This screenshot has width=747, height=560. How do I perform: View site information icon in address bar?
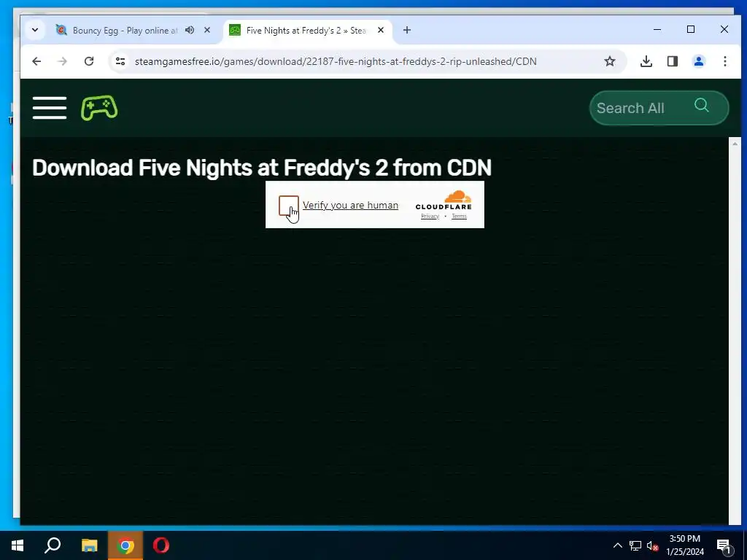click(120, 61)
